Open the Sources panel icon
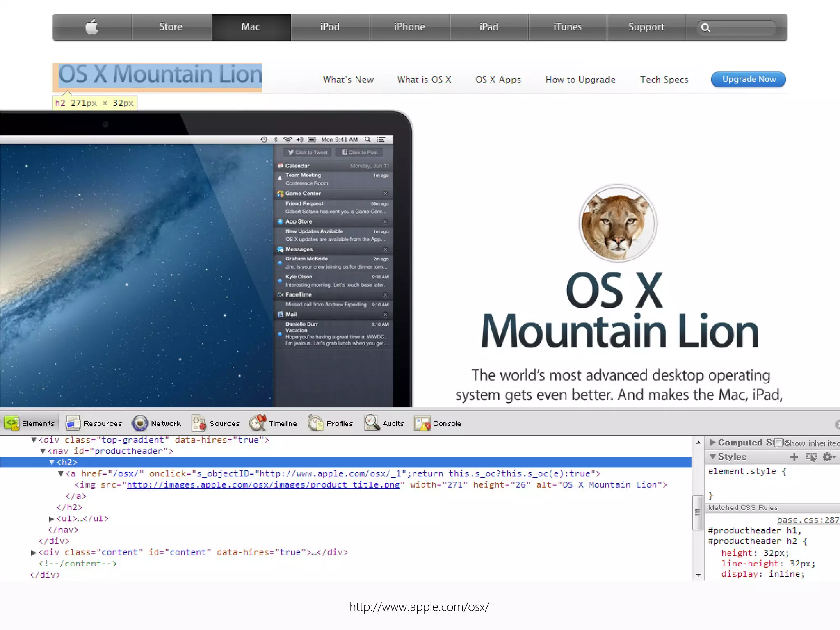Image resolution: width=840 pixels, height=630 pixels. [x=199, y=423]
